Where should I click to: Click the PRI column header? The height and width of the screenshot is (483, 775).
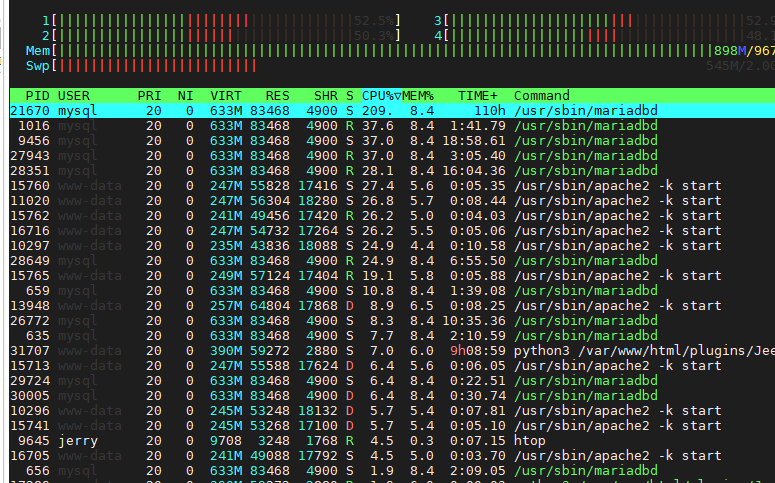pyautogui.click(x=150, y=96)
